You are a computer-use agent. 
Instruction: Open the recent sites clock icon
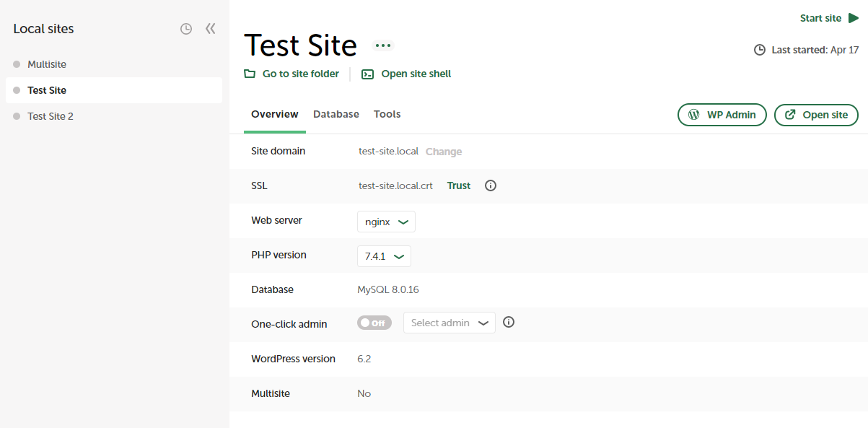[186, 29]
